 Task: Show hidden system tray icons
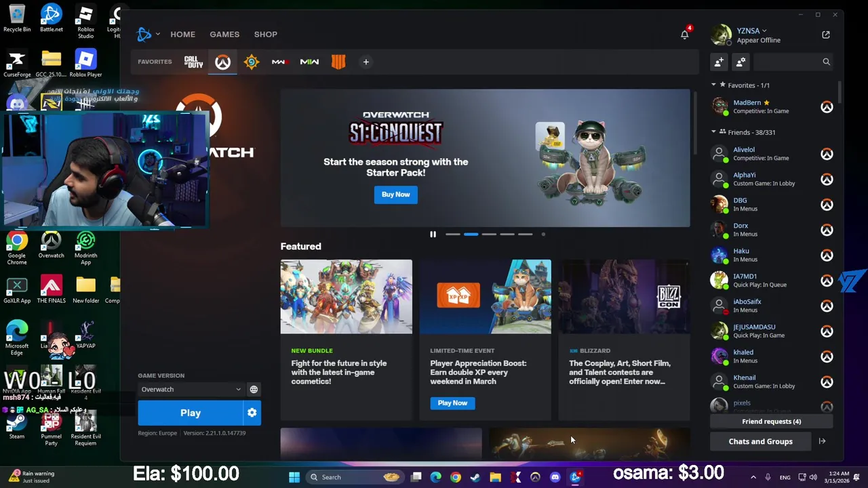(753, 477)
